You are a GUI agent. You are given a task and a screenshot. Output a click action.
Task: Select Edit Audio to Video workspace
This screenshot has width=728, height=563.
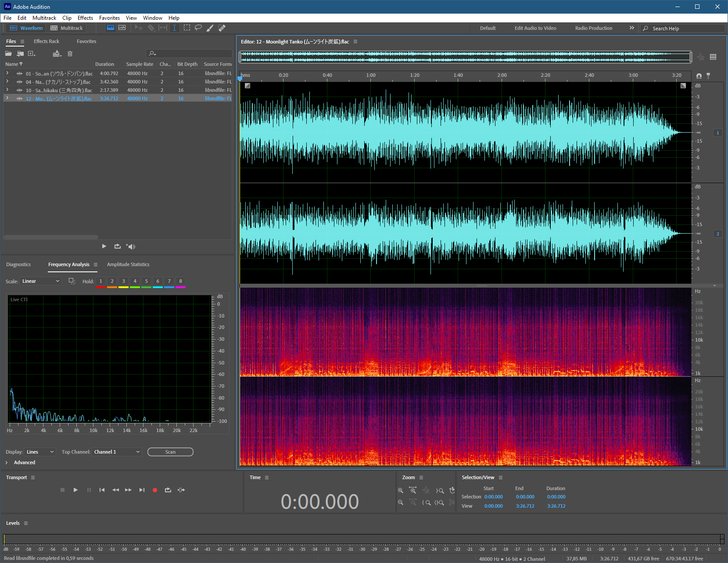tap(535, 28)
